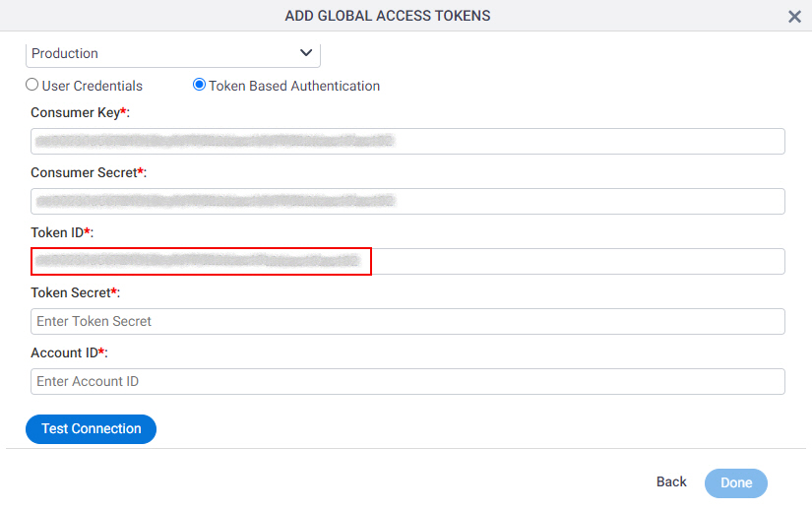Click the Consumer Secret label text
The height and width of the screenshot is (511, 812).
pyautogui.click(x=89, y=172)
